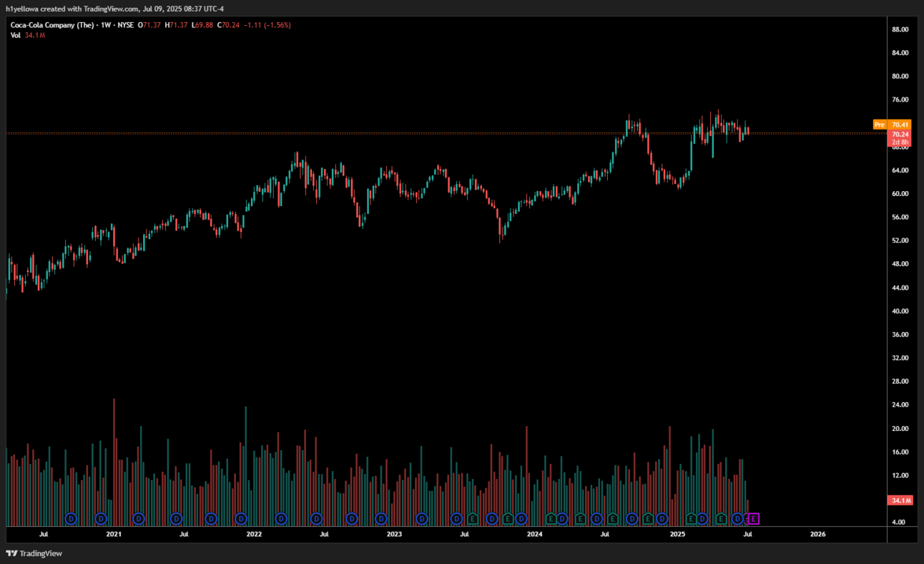Click the dividend marker closest to the 2023 label

pyautogui.click(x=381, y=518)
